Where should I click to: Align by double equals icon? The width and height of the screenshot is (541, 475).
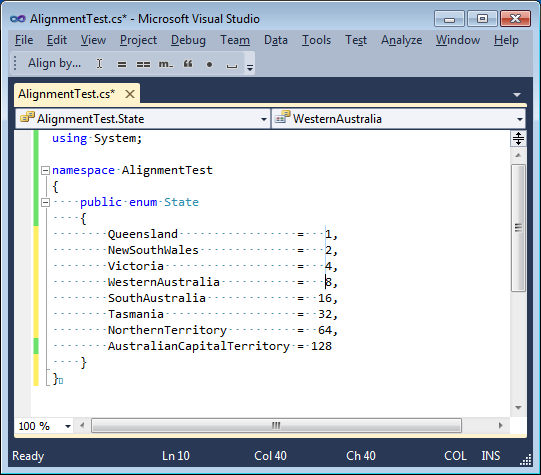pyautogui.click(x=143, y=64)
